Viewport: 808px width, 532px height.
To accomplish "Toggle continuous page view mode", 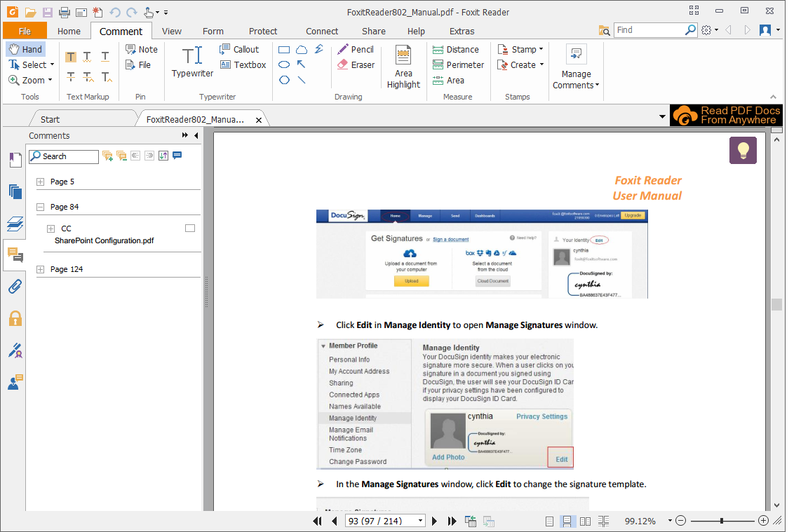I will click(x=567, y=521).
